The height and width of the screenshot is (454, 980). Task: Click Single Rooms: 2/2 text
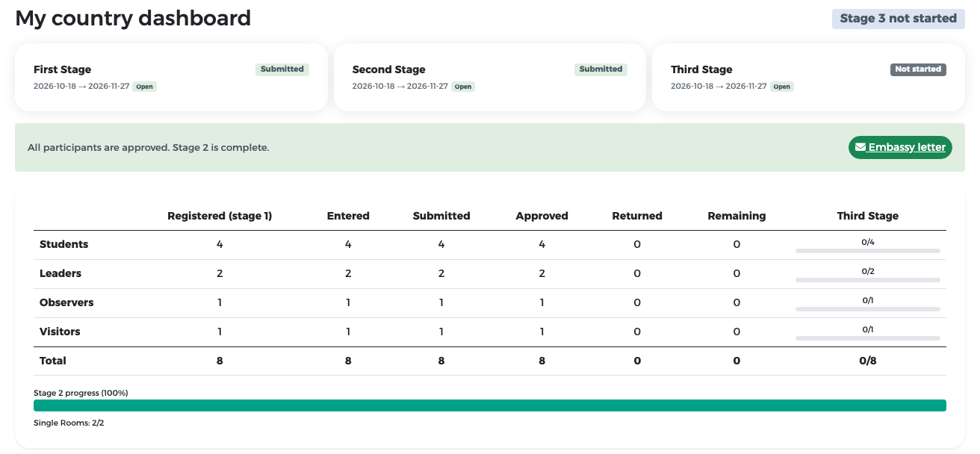click(69, 423)
